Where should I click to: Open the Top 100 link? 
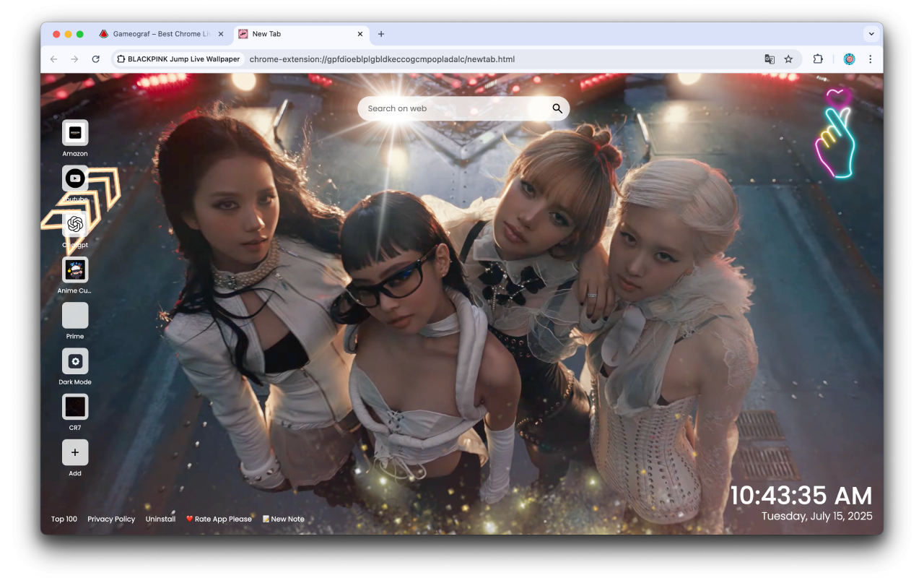(64, 519)
